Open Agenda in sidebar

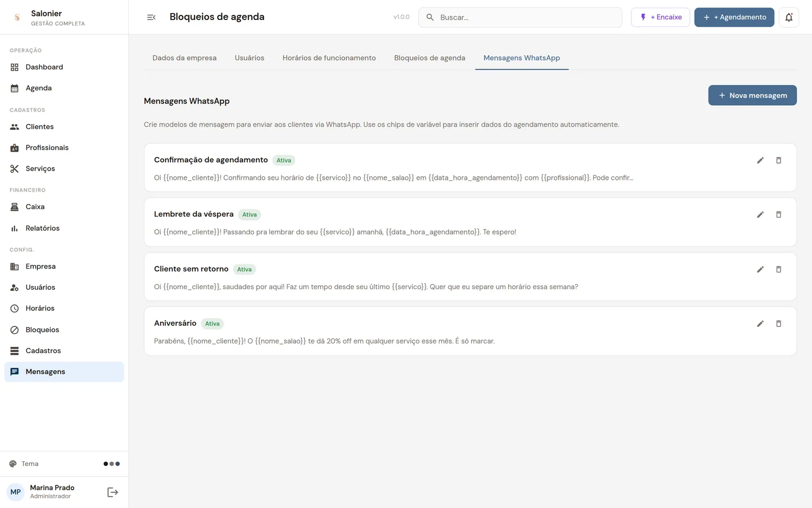pos(64,88)
